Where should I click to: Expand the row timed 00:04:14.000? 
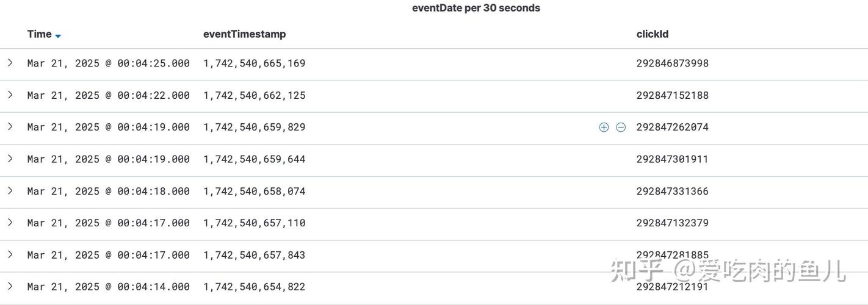click(x=10, y=286)
